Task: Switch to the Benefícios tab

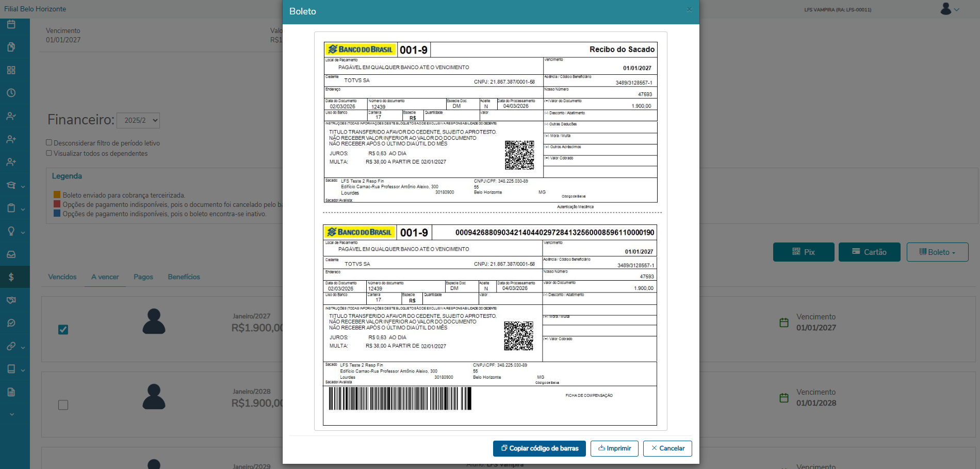Action: 184,277
